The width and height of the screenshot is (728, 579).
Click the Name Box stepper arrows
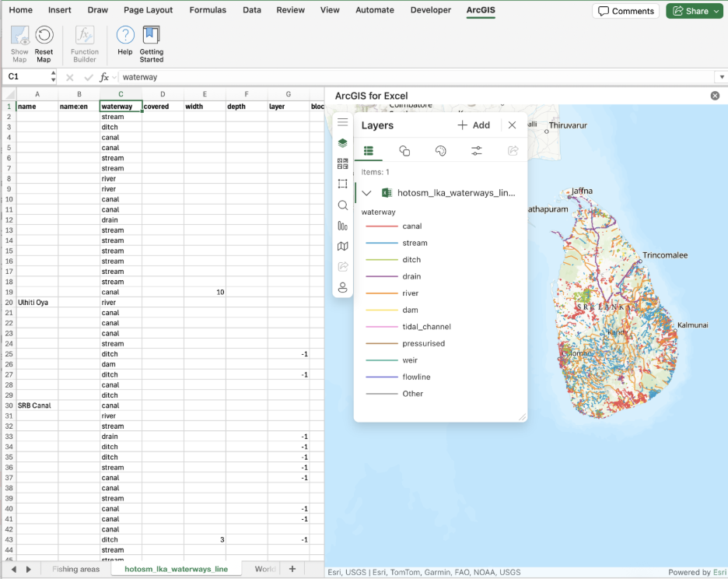click(x=54, y=77)
